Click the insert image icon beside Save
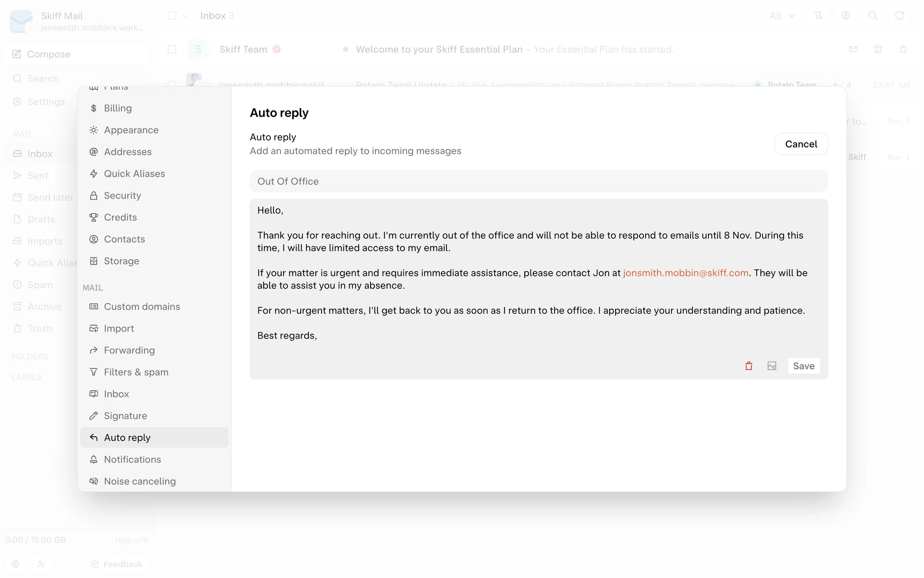This screenshot has height=578, width=924. pyautogui.click(x=771, y=366)
